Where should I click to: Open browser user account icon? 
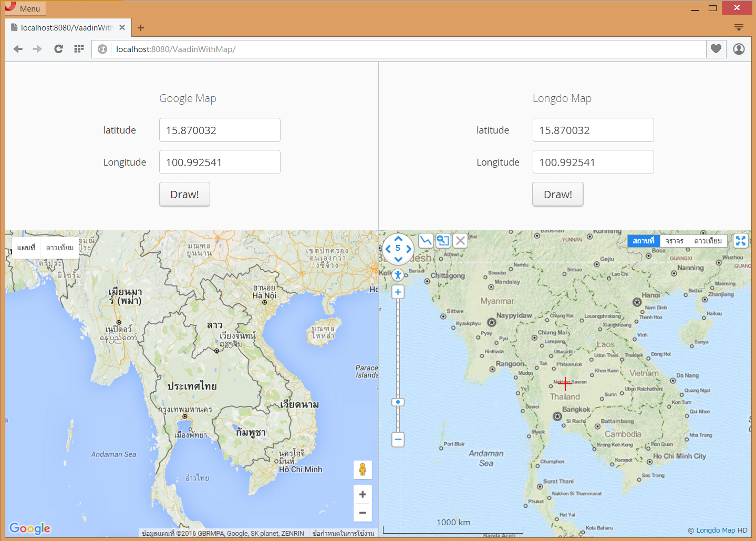pyautogui.click(x=739, y=49)
